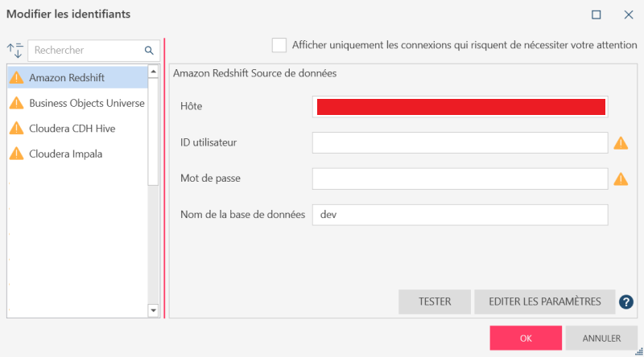The image size is (644, 357).
Task: Click warning icon beside Business Objects Universe
Action: click(17, 103)
